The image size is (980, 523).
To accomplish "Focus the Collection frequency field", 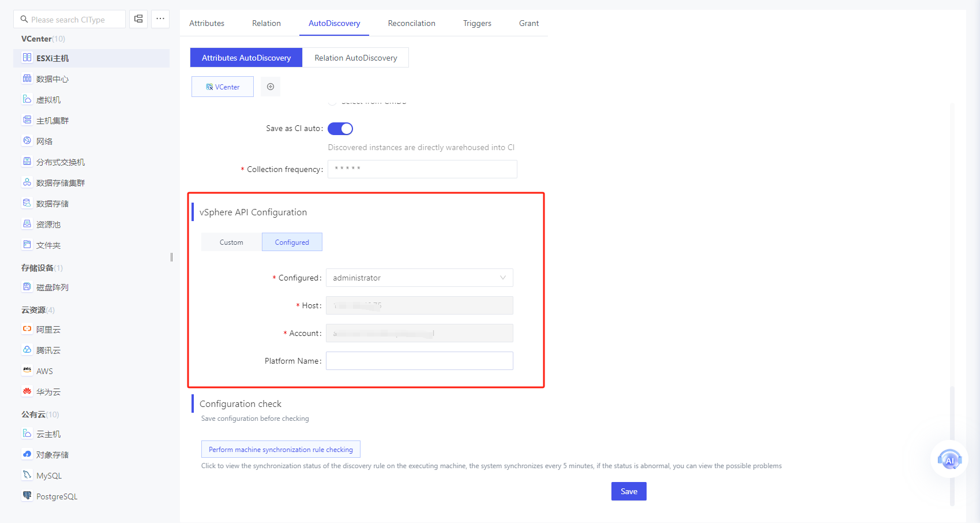I will click(422, 169).
